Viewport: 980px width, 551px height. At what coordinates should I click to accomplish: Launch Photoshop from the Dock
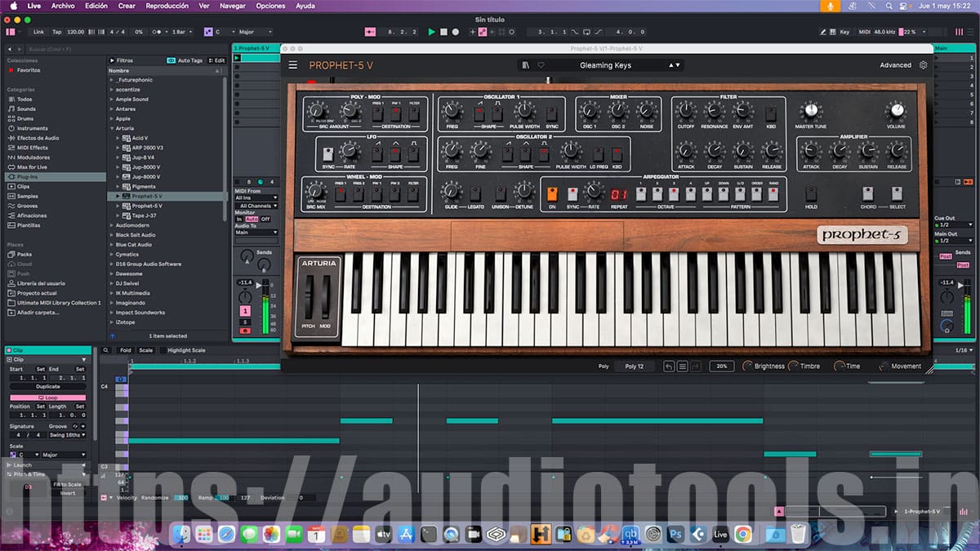tap(675, 534)
